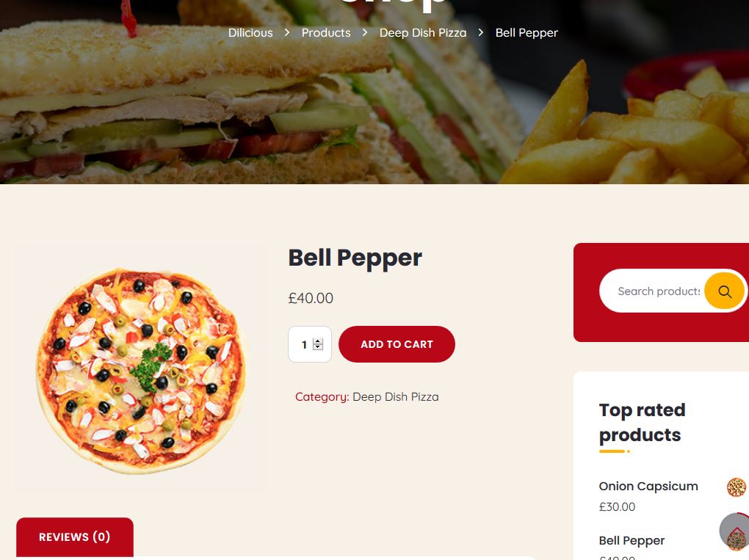Click the Onion Capsicum pizza thumbnail icon
The height and width of the screenshot is (560, 749).
737,487
